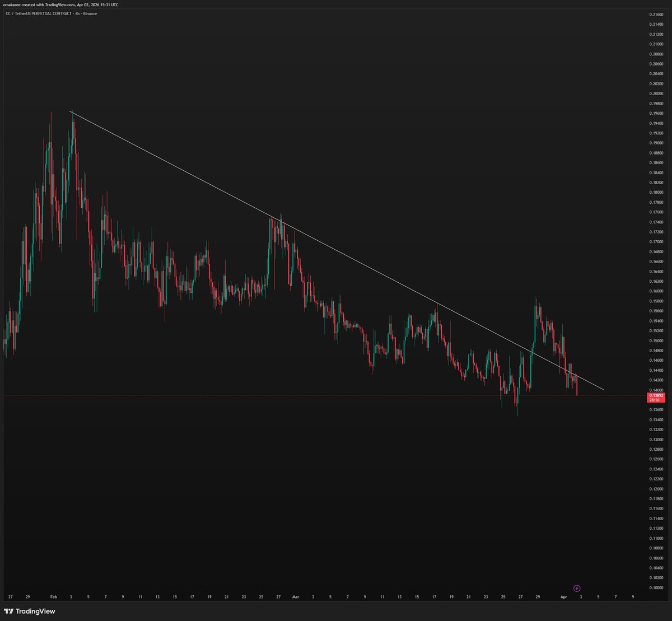Click the 'Apr' label on the time axis
Screen dimensions: 672x621
tap(563, 597)
